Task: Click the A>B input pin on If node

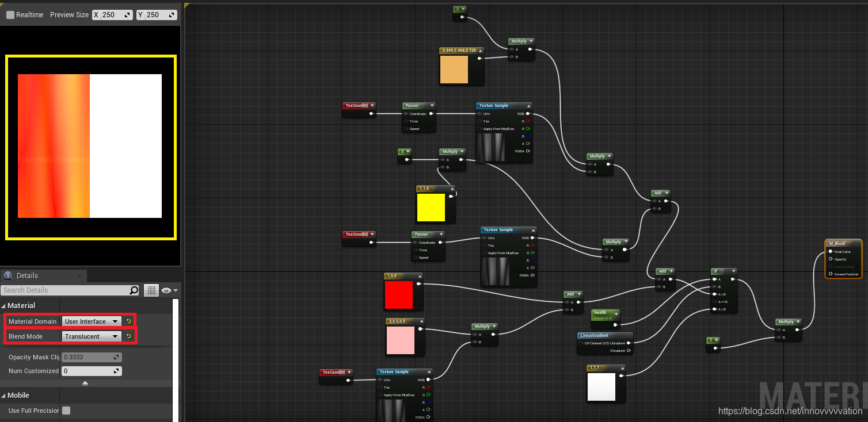Action: point(714,294)
